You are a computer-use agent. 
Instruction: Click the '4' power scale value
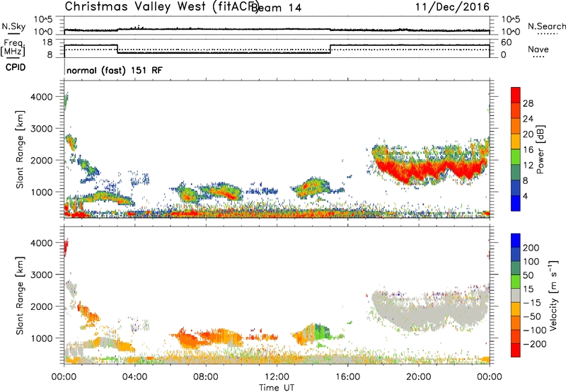(525, 196)
